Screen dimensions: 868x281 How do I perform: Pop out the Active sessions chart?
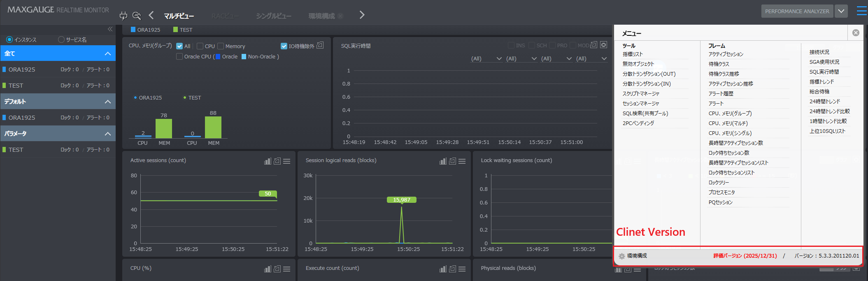277,161
